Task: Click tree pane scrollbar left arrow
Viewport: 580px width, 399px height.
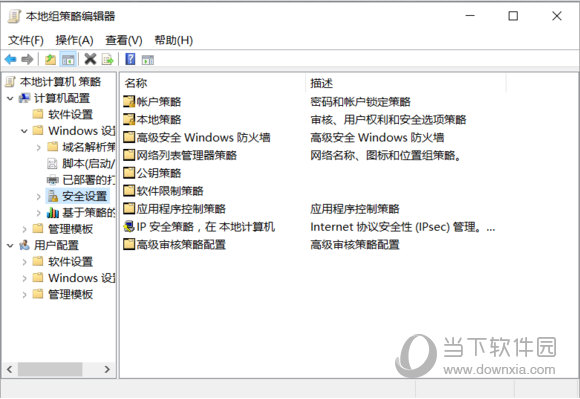Action: pyautogui.click(x=10, y=369)
